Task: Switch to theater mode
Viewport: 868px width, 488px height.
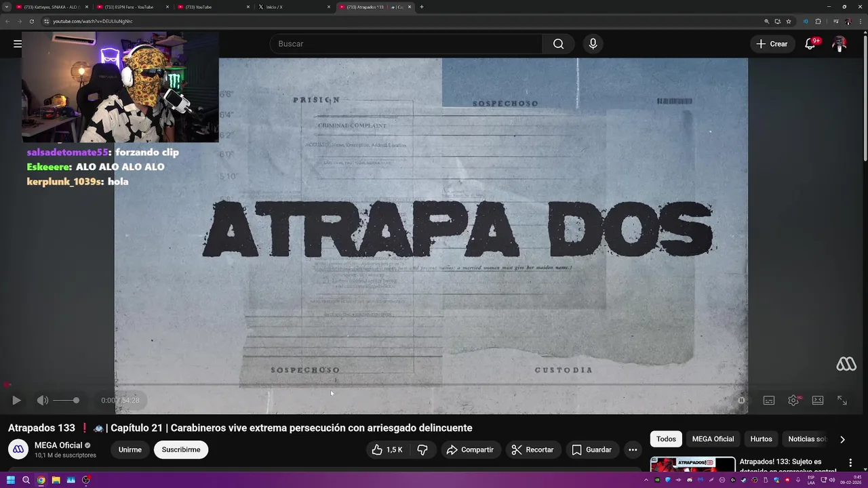Action: 818,400
